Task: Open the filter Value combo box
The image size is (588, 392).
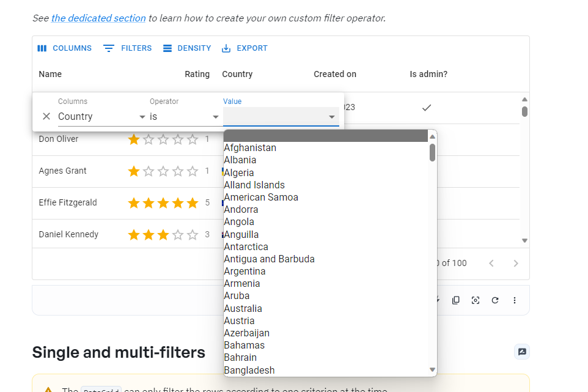Action: pyautogui.click(x=281, y=116)
